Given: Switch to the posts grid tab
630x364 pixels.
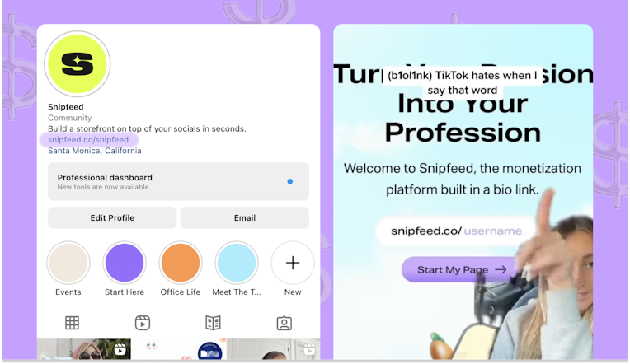Looking at the screenshot, I should tap(72, 323).
